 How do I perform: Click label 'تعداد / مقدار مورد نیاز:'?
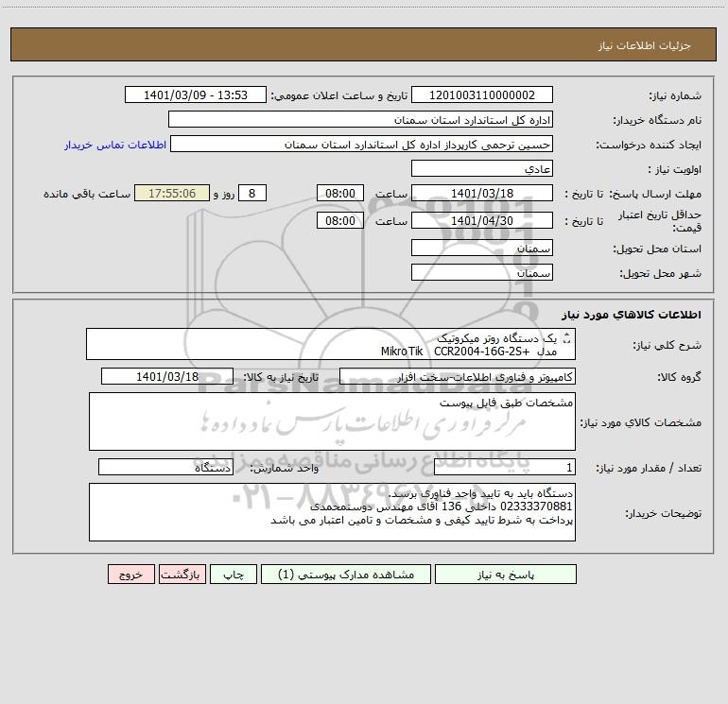[649, 469]
